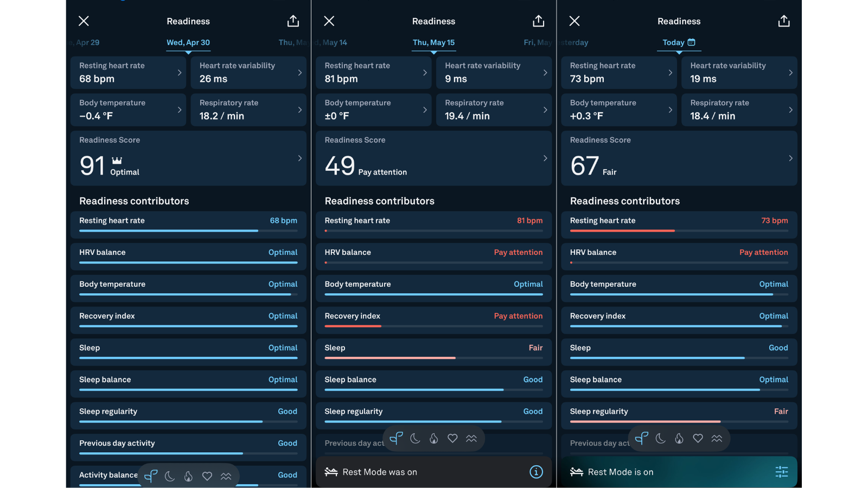Select Fri, May date tab
Viewport: 868px width, 488px height.
click(538, 42)
